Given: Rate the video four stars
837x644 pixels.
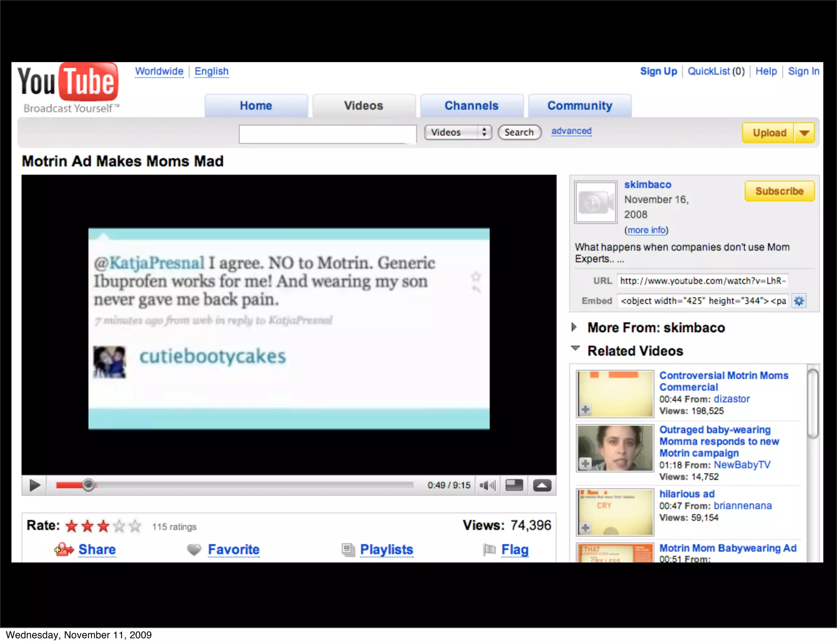Looking at the screenshot, I should pos(119,526).
